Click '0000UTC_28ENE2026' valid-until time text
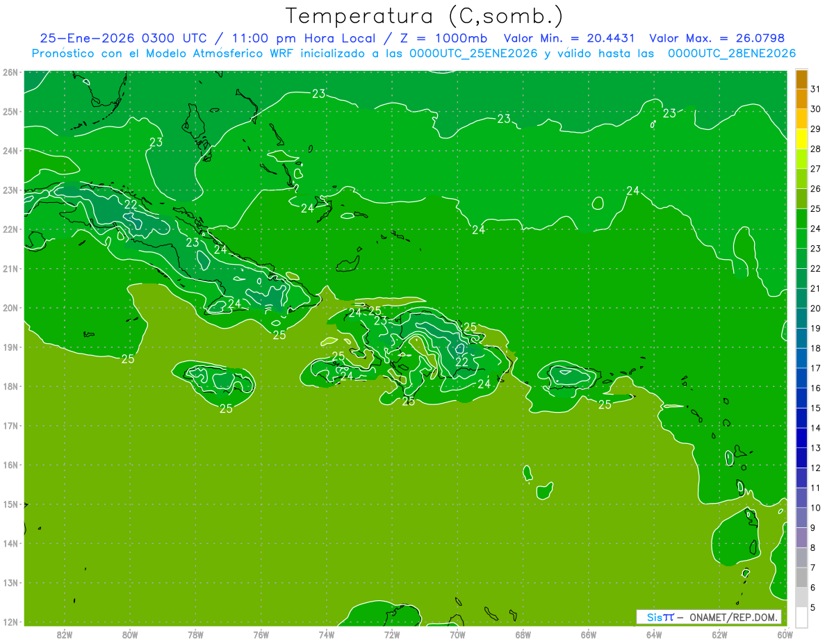Image resolution: width=834 pixels, height=644 pixels. [x=732, y=53]
